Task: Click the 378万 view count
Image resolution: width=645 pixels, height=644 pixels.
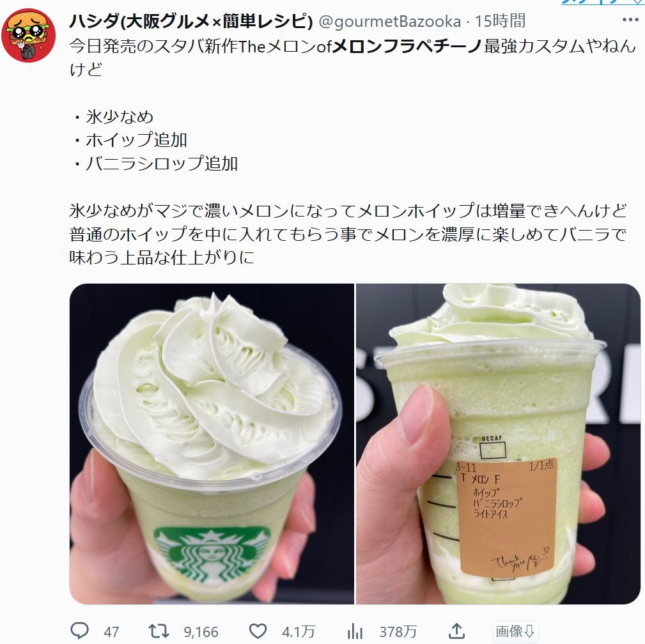Action: pos(398,632)
